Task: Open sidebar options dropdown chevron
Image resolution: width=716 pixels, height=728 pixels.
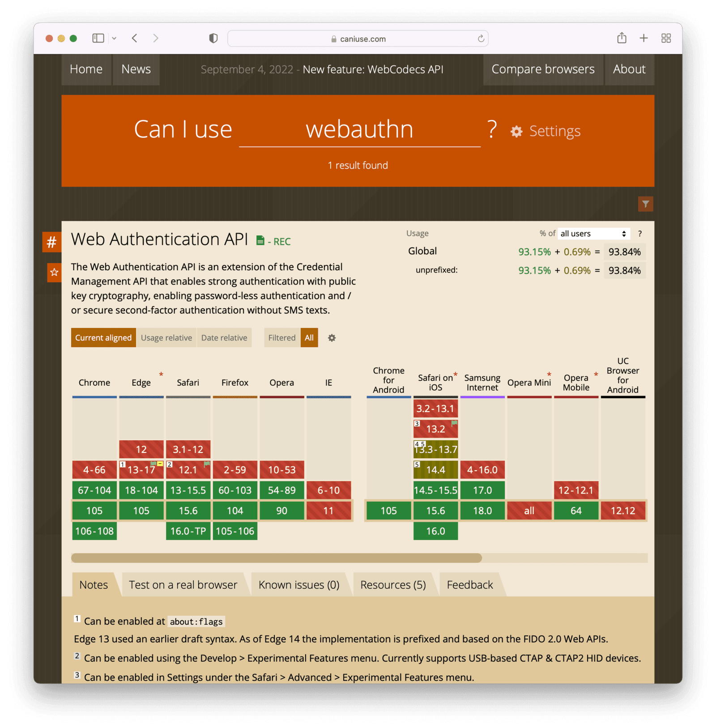Action: 114,38
